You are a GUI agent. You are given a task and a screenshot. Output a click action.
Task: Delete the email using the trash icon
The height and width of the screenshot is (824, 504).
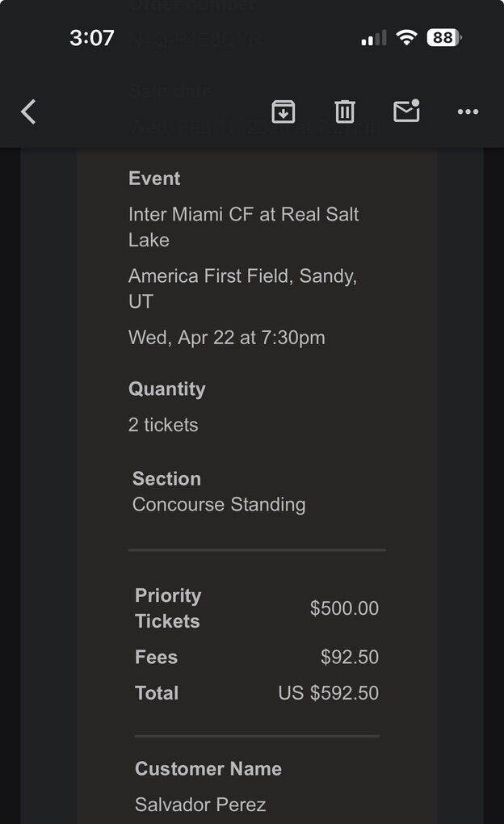coord(345,111)
